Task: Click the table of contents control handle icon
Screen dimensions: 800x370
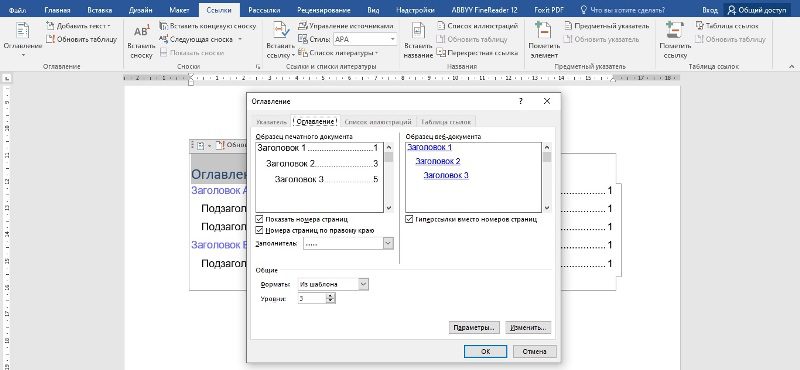Action: [200, 145]
